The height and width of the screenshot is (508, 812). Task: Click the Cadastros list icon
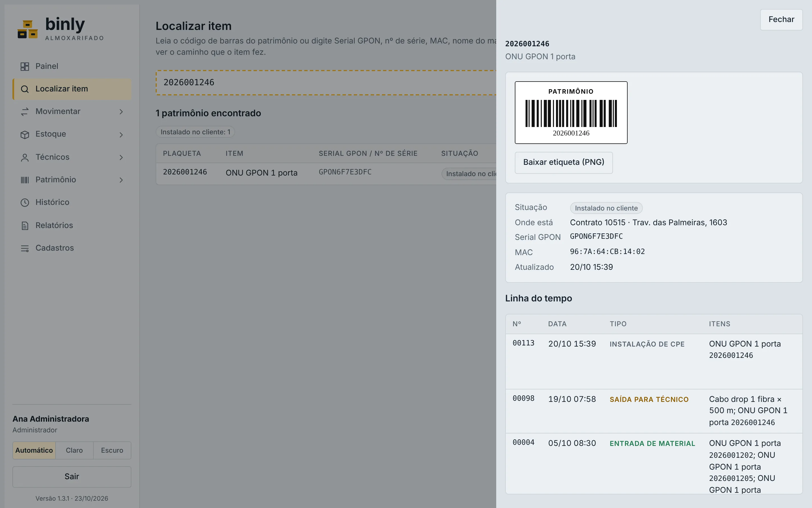tap(25, 248)
